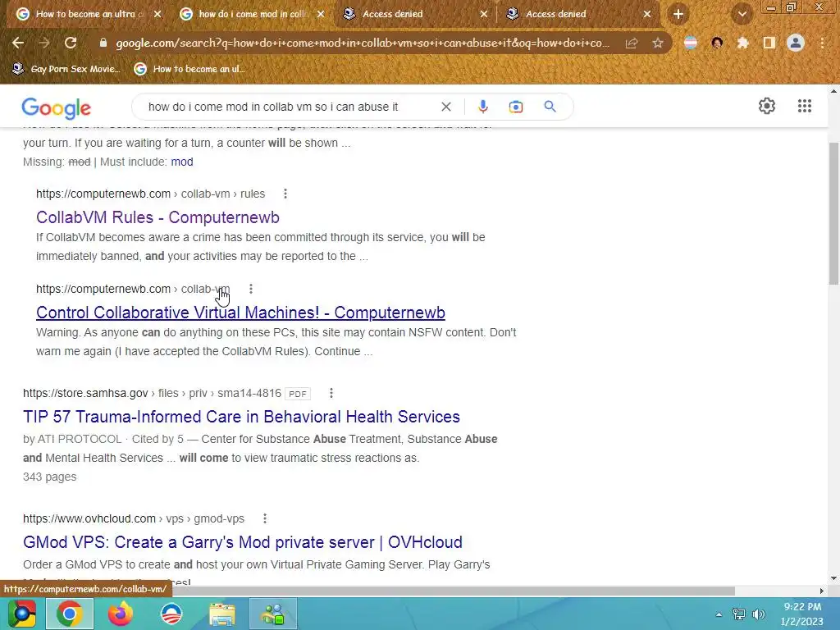Go back to the previous page
Viewport: 840px width, 630px height.
coord(18,43)
